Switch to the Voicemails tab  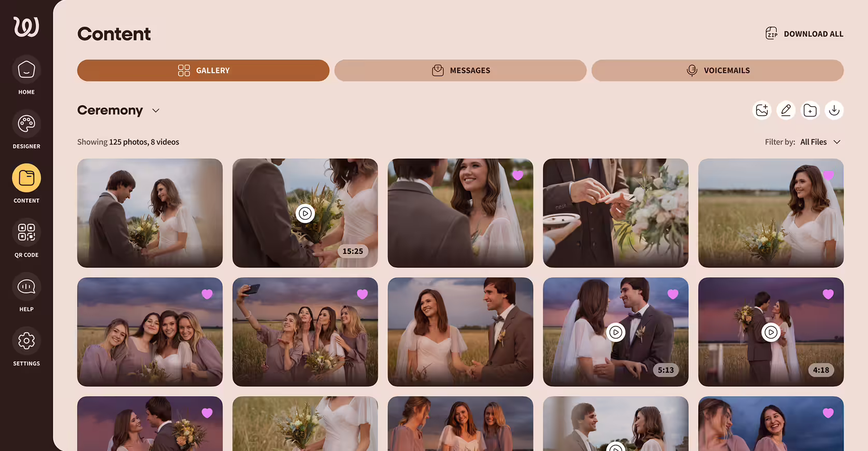click(x=717, y=71)
